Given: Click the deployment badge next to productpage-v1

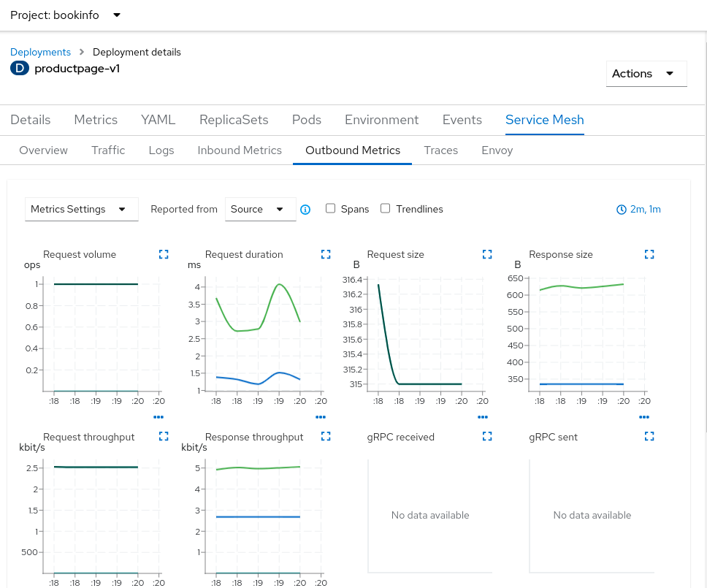Looking at the screenshot, I should tap(18, 68).
